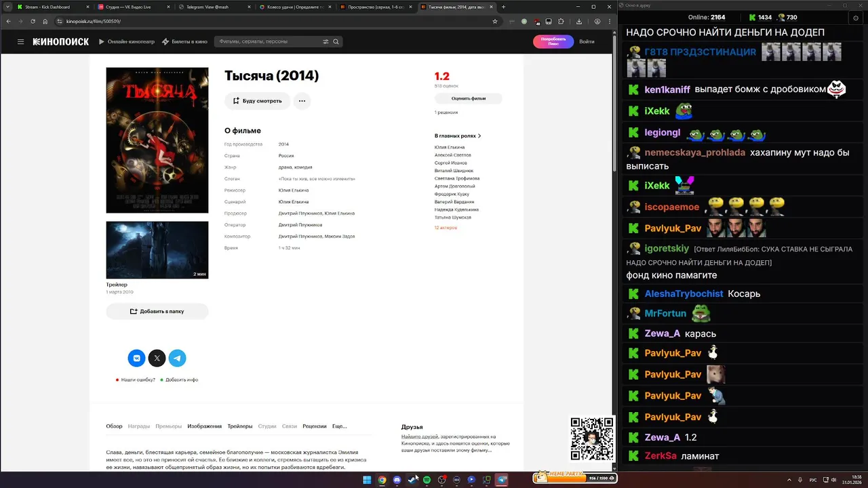The height and width of the screenshot is (488, 868).
Task: Click the browser home icon
Action: pos(45,21)
